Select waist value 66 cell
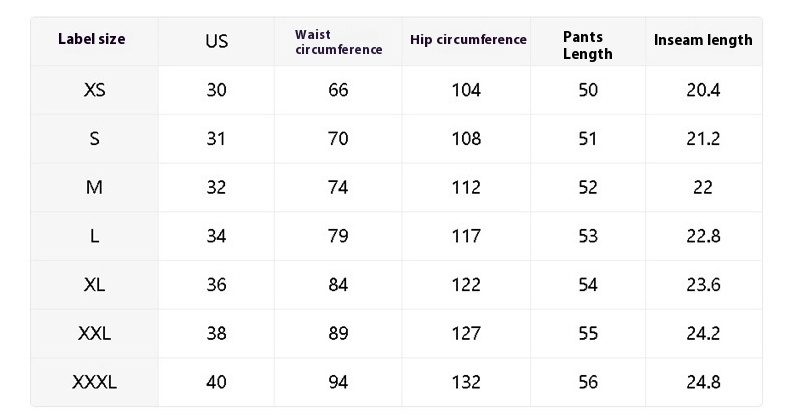Screen dimensions: 791x416 [x=338, y=90]
